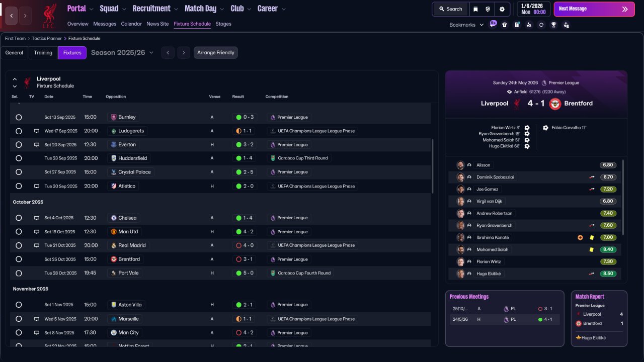The width and height of the screenshot is (644, 362).
Task: Select the Huddersfield fixture radio button
Action: pos(19,158)
